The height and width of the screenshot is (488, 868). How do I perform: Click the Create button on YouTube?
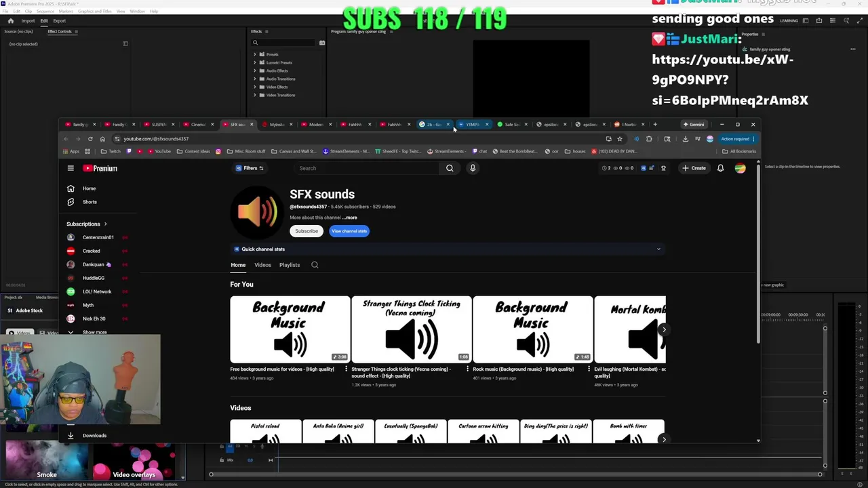pyautogui.click(x=694, y=168)
